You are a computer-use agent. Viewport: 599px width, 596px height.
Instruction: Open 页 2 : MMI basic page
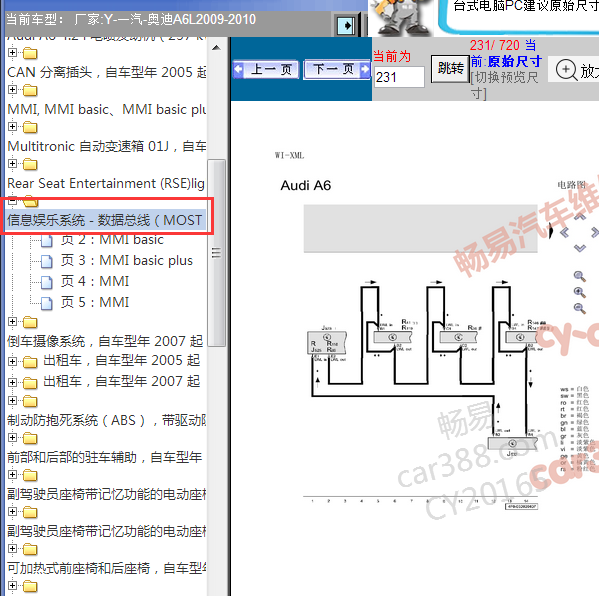pyautogui.click(x=112, y=240)
